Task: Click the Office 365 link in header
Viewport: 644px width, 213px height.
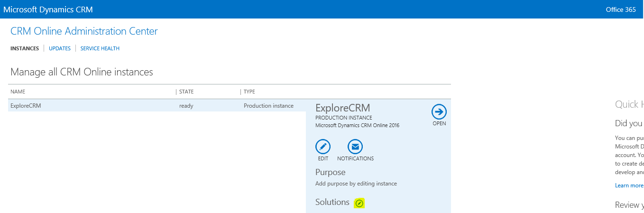Action: pos(621,9)
